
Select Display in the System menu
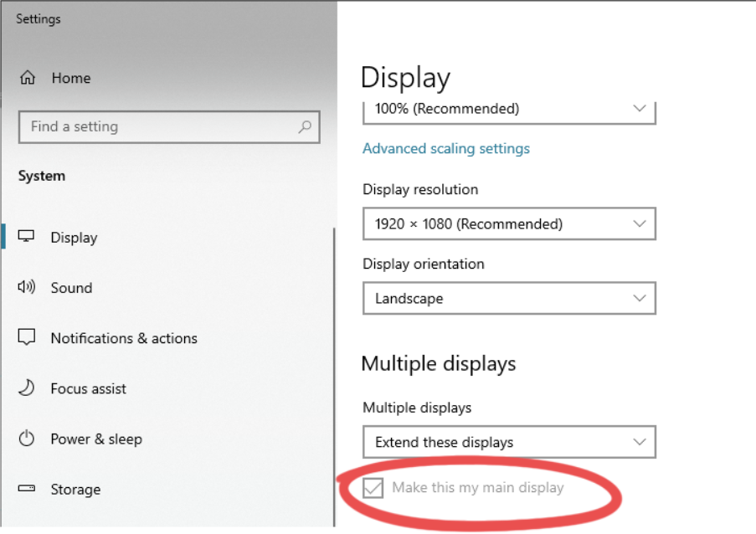(75, 237)
